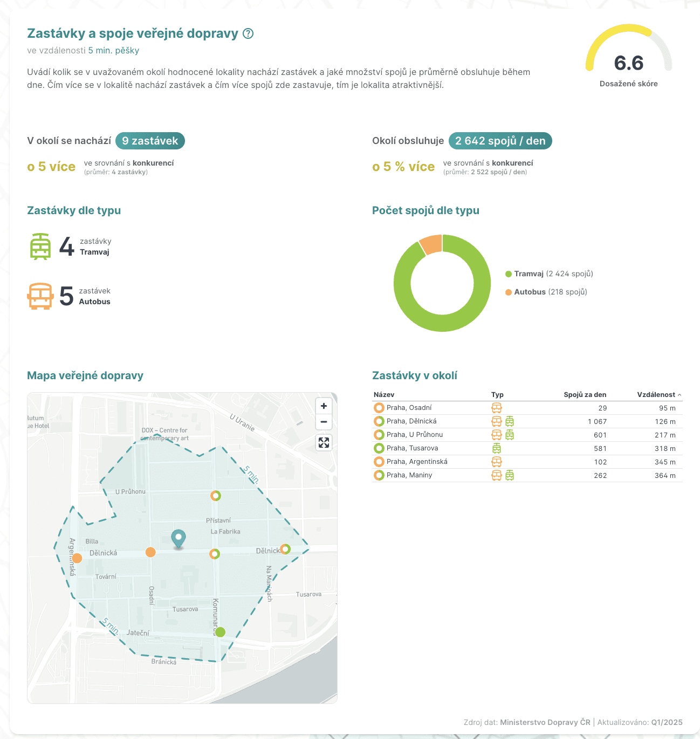Zoom out on the transport map
This screenshot has width=700, height=739.
click(x=323, y=422)
